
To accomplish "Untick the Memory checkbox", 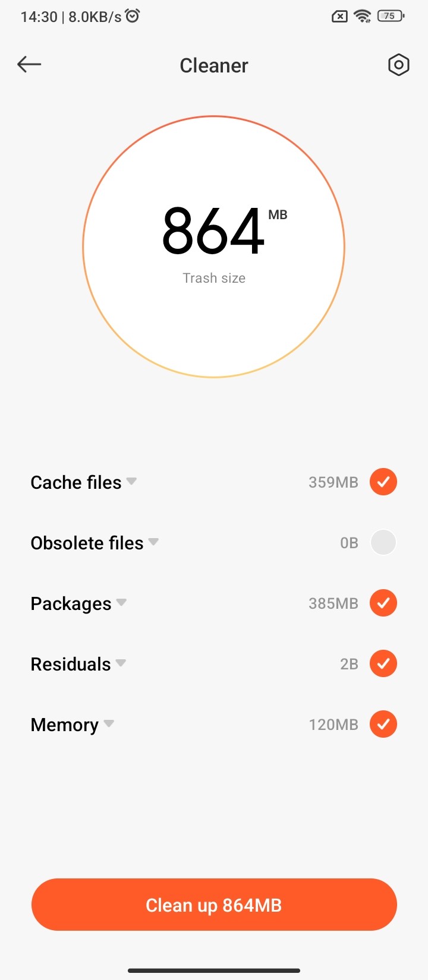I will tap(383, 724).
